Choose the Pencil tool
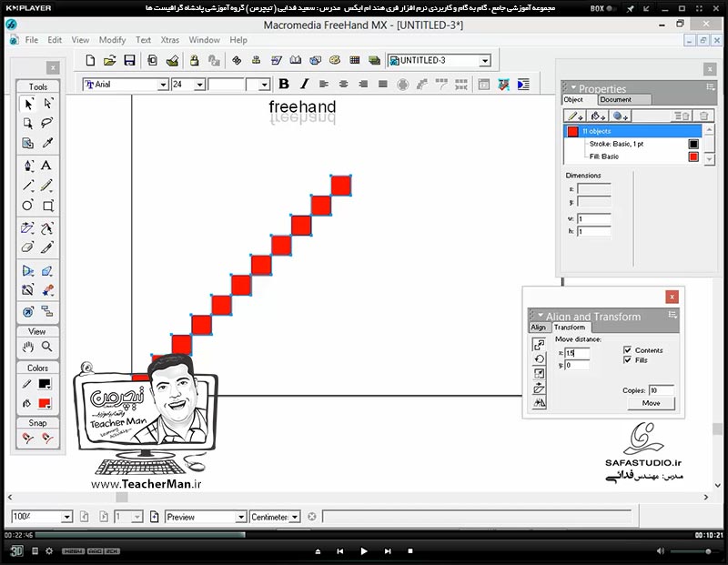Screen dimensions: 728x565 [x=46, y=186]
